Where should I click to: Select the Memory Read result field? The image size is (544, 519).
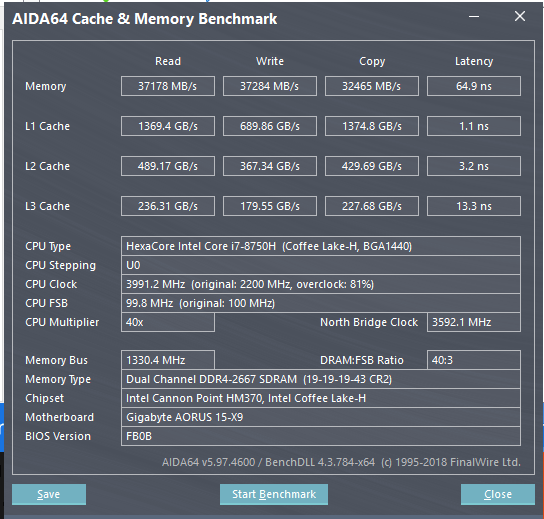click(x=168, y=86)
